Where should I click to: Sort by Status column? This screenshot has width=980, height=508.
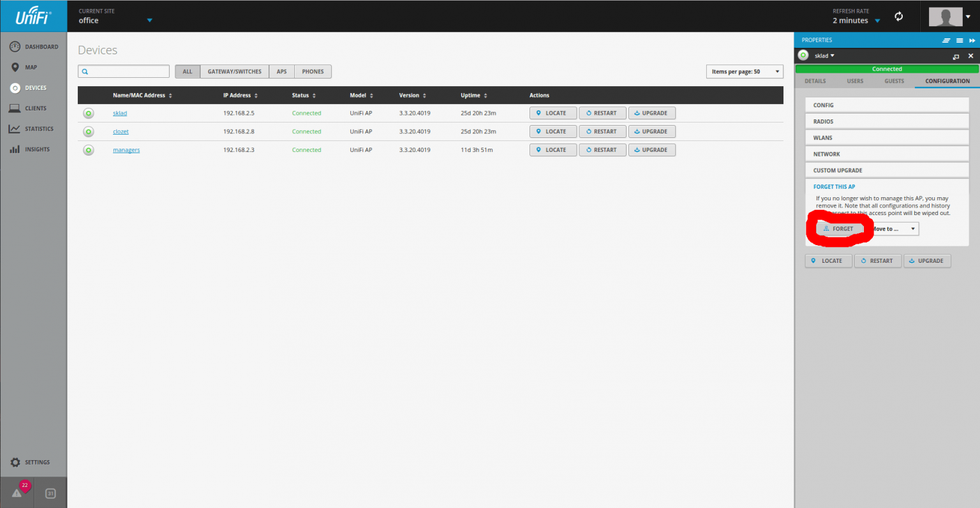click(304, 95)
